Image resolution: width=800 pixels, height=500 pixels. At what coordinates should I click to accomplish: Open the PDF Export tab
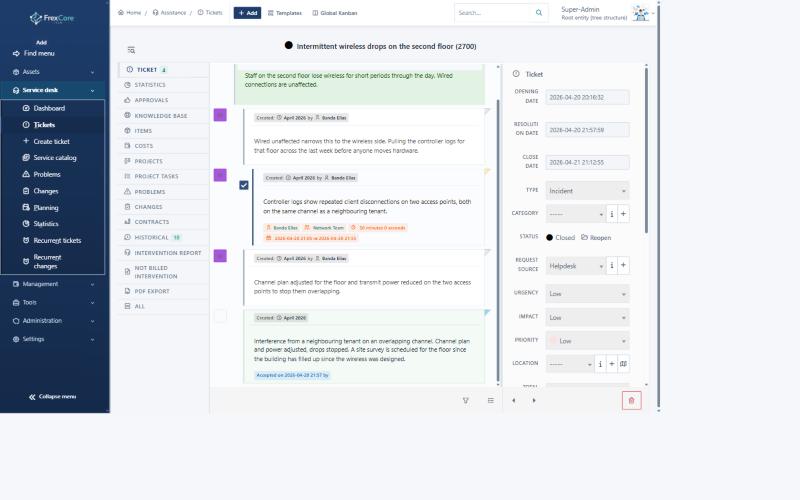[164, 291]
